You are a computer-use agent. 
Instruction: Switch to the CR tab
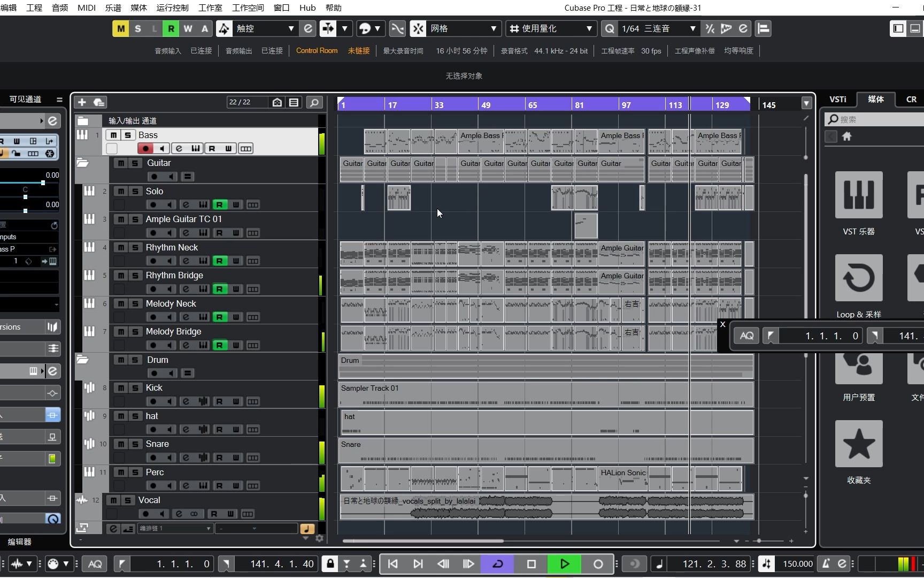point(912,99)
